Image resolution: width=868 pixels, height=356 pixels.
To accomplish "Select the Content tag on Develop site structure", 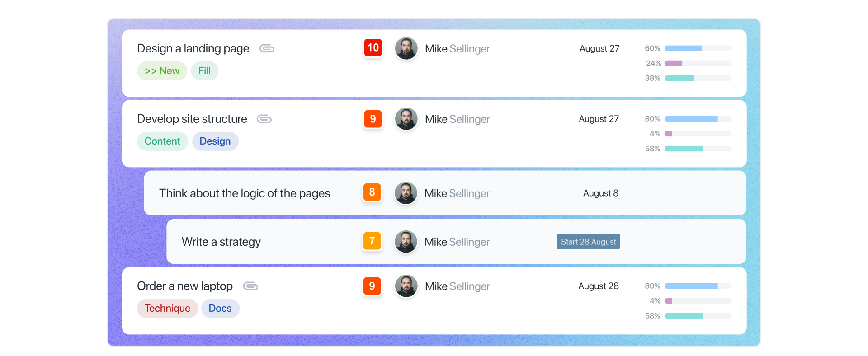I will (x=162, y=141).
